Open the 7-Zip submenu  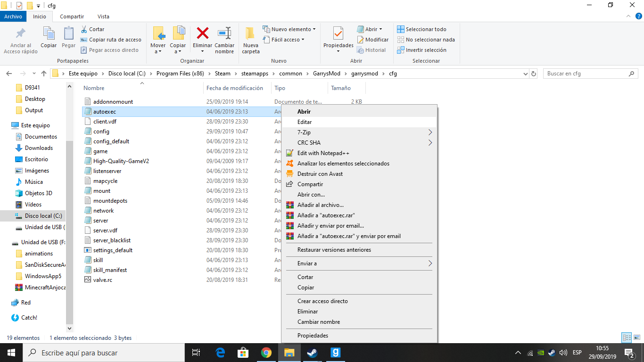[359, 132]
